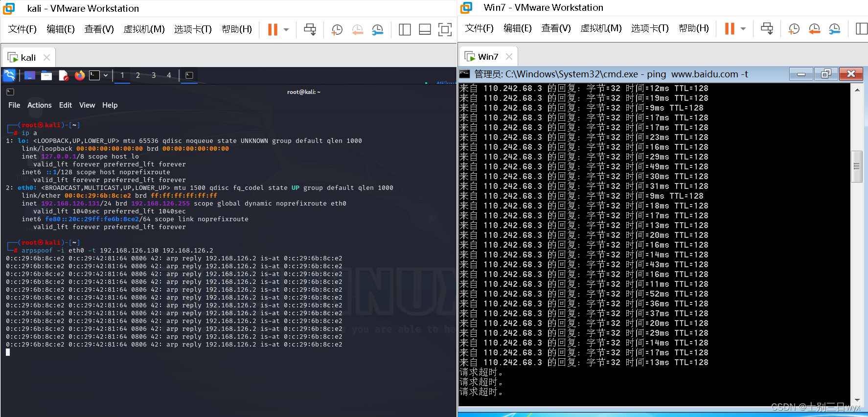Open the Kali dragon applications menu
Image resolution: width=868 pixels, height=417 pixels.
[9, 75]
